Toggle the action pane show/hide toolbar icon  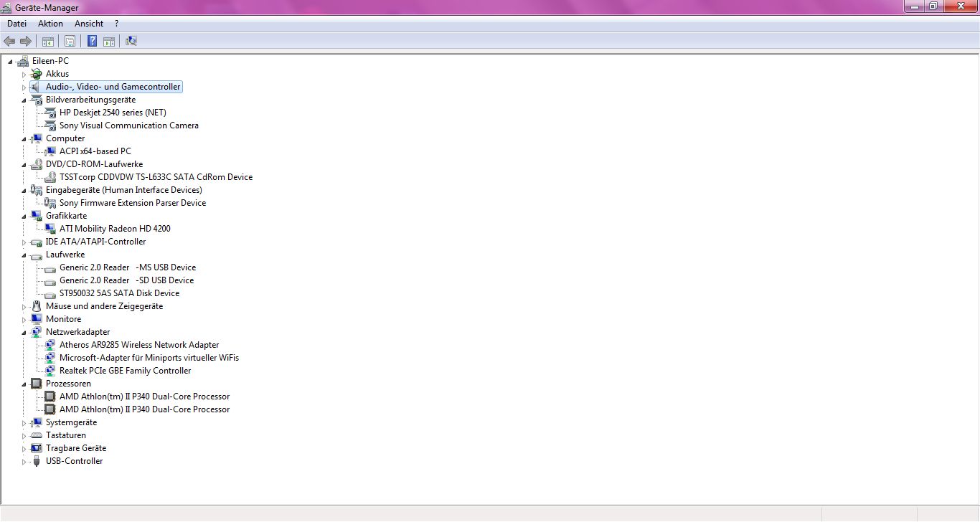(x=109, y=41)
